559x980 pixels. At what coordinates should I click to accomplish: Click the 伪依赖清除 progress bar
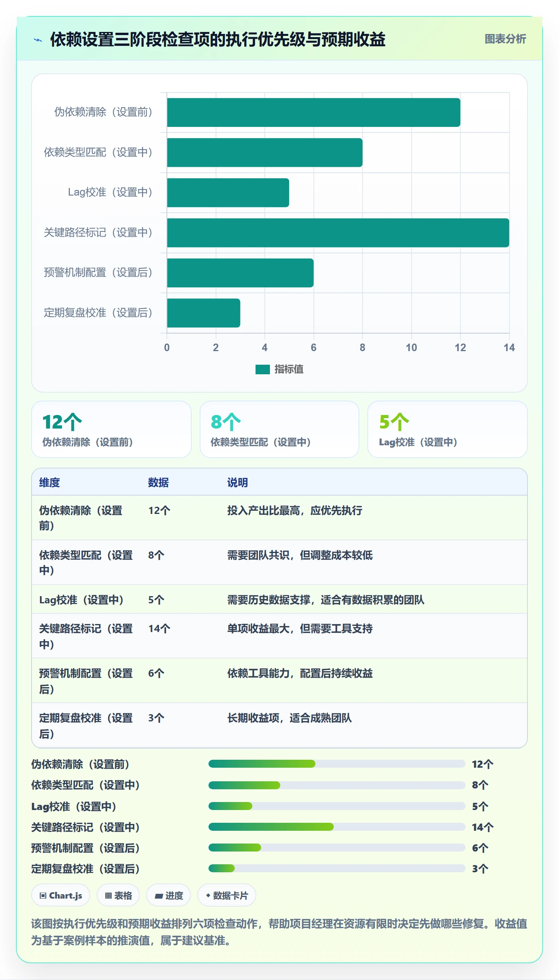337,764
